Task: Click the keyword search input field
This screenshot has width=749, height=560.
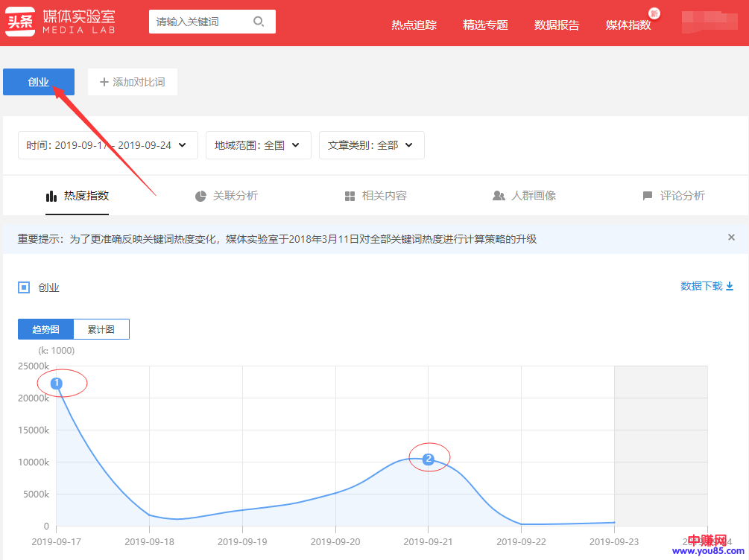Action: tap(201, 22)
